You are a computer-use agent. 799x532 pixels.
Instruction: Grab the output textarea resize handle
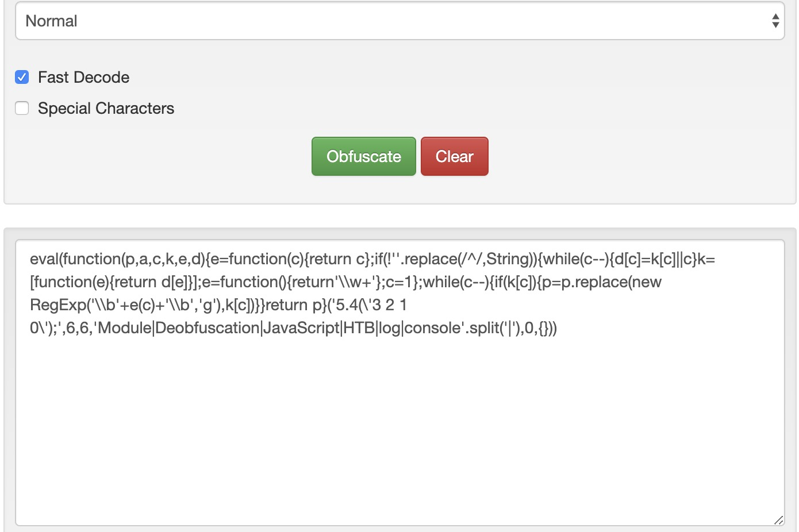tap(778, 520)
